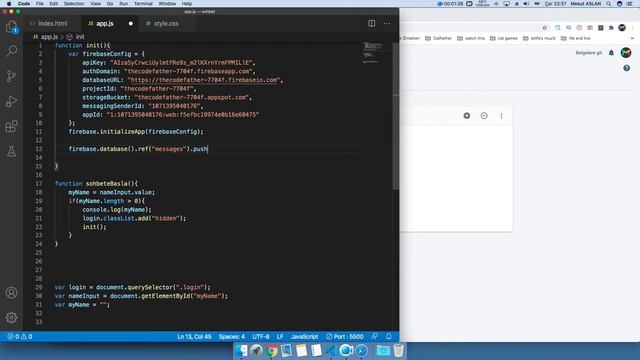Open the Terminal menu
This screenshot has width=640, height=360.
point(143,4)
